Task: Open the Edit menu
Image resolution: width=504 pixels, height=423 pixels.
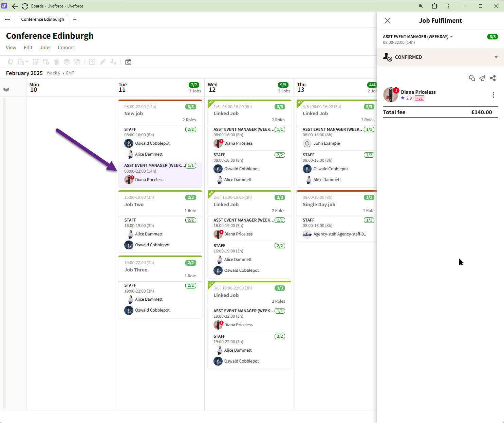Action: tap(28, 48)
